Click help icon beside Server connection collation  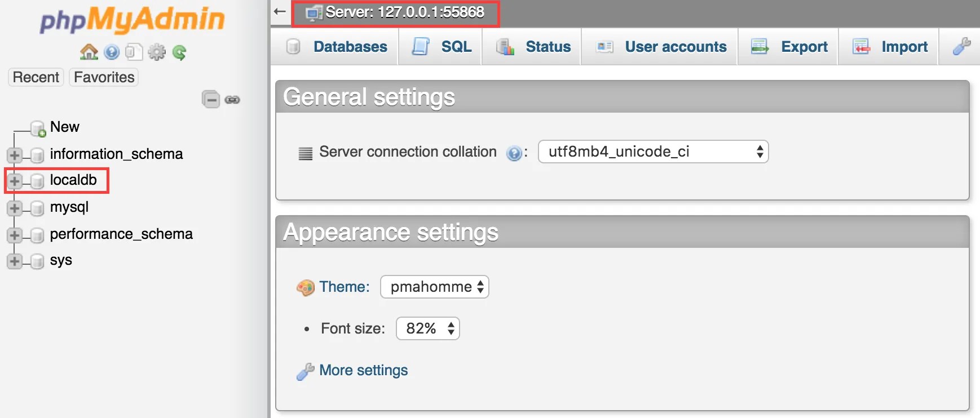click(514, 153)
